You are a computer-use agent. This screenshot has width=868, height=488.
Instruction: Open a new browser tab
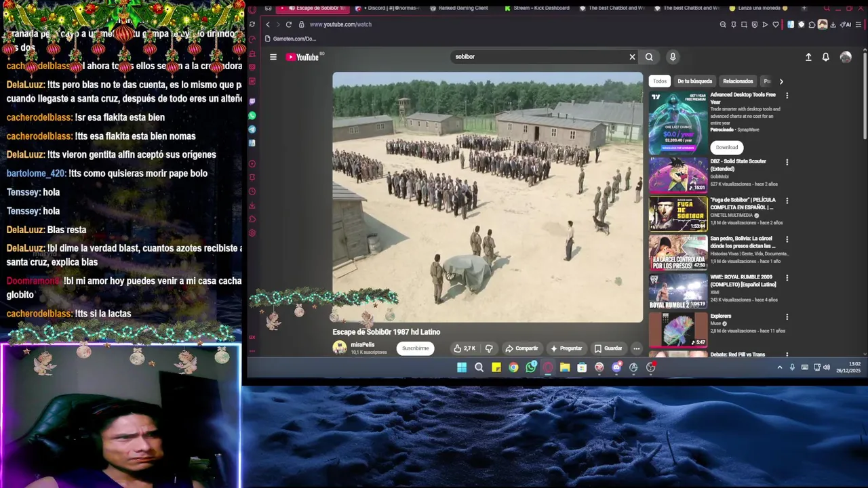pos(804,8)
